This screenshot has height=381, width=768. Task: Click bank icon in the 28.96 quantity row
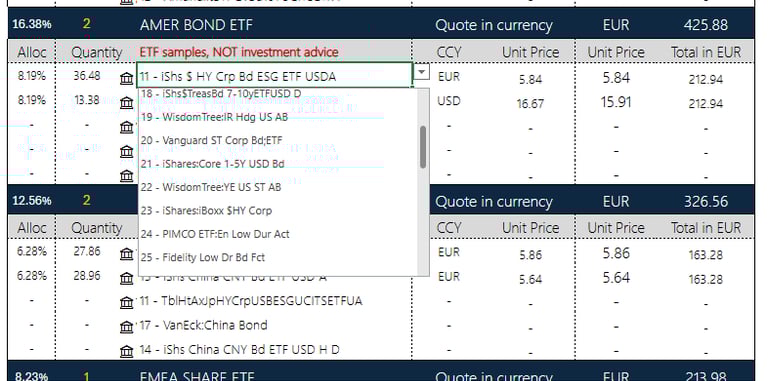pos(126,278)
